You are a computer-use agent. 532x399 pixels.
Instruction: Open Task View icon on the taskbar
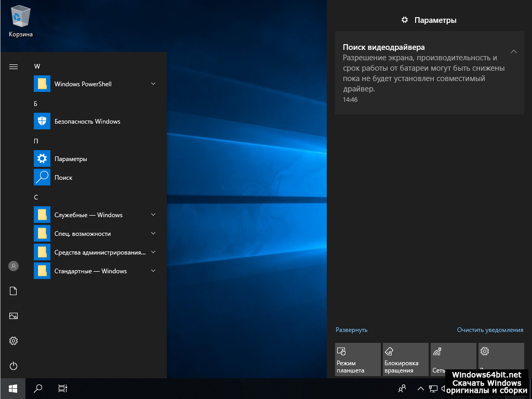tap(62, 388)
